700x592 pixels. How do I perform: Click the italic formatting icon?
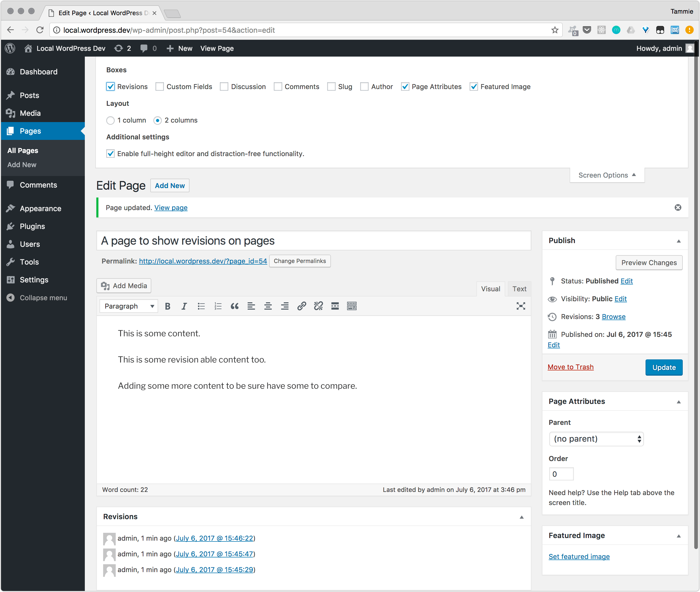[x=184, y=306]
